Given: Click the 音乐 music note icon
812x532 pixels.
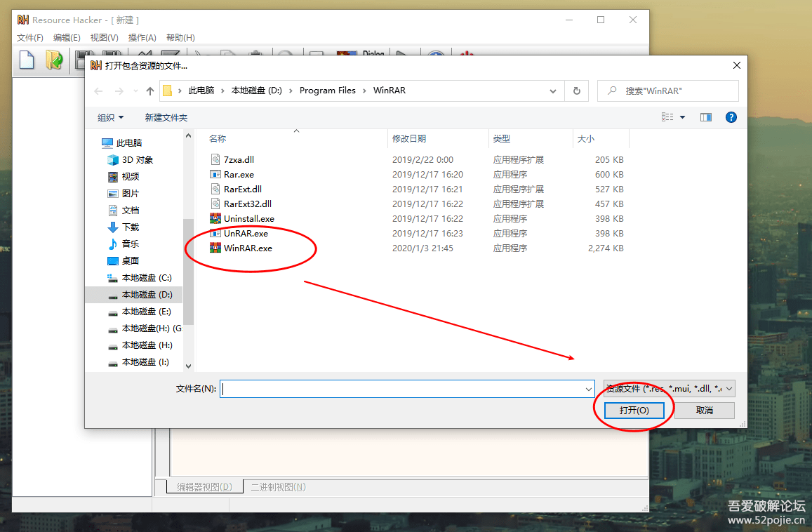Looking at the screenshot, I should coord(113,244).
